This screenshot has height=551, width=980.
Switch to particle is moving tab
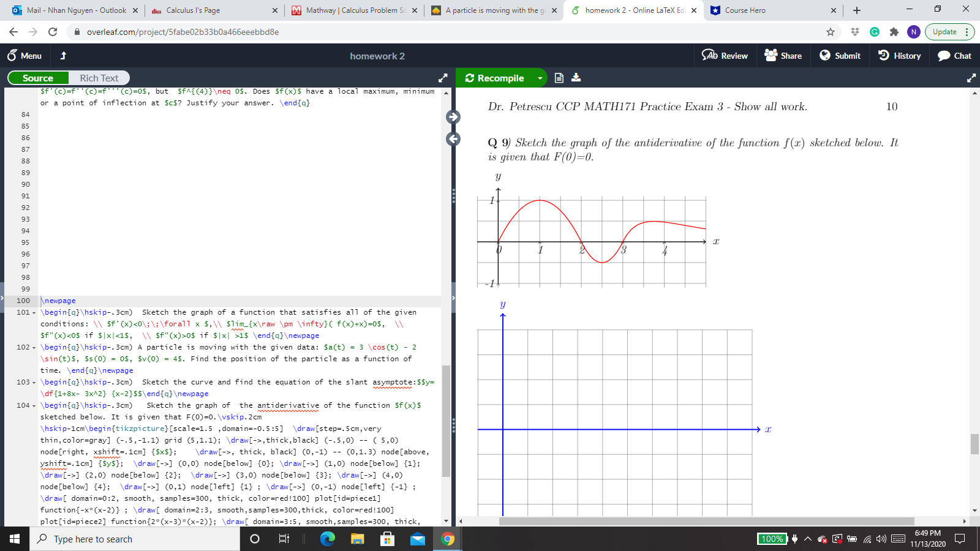(494, 10)
